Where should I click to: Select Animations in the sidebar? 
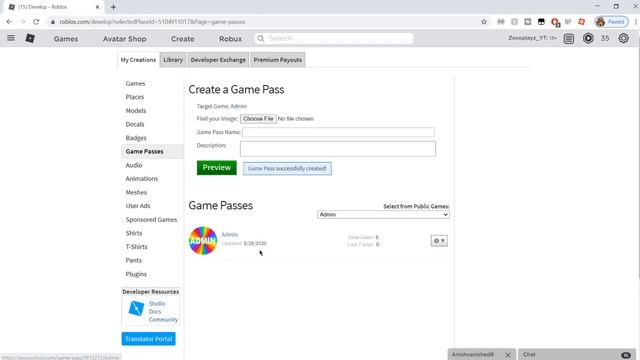coord(142,178)
